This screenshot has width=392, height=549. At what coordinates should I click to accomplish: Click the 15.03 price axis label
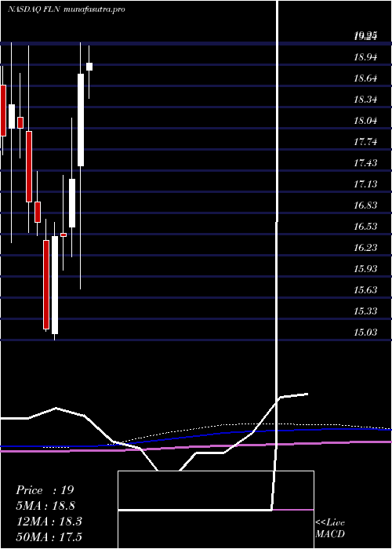pos(365,332)
